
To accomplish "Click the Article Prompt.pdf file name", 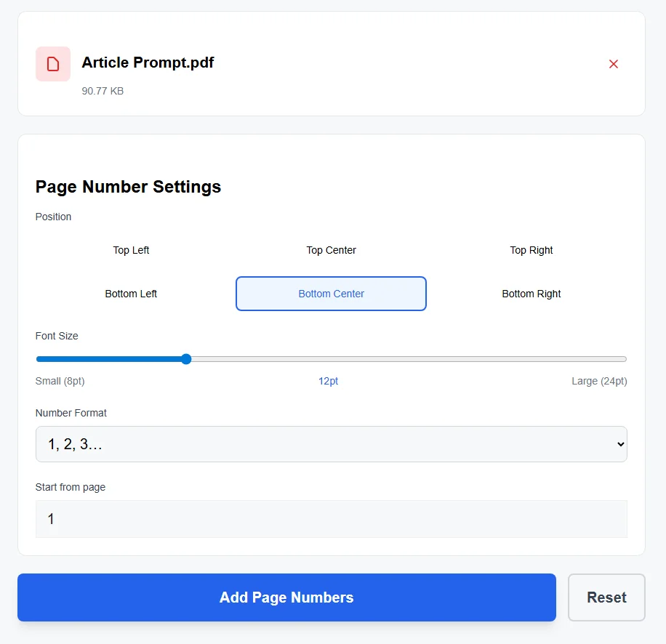I will coord(148,63).
